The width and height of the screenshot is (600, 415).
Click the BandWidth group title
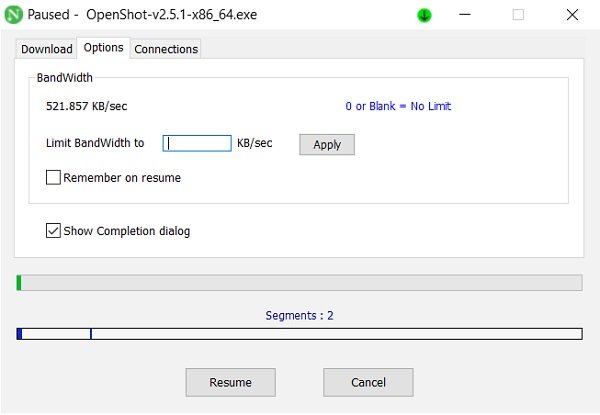65,78
